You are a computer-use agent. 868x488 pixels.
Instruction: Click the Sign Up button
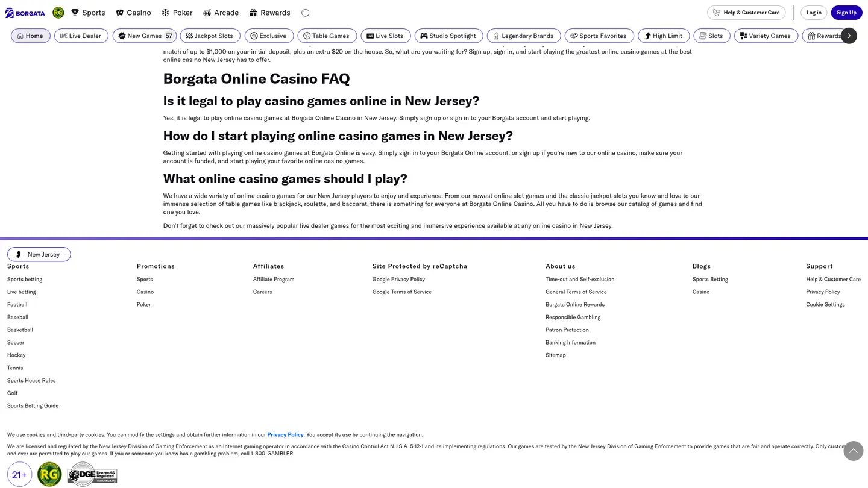click(846, 13)
